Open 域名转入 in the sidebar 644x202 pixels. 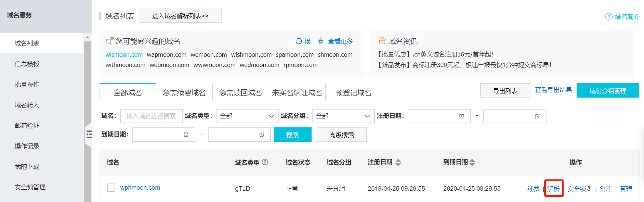pos(42,105)
